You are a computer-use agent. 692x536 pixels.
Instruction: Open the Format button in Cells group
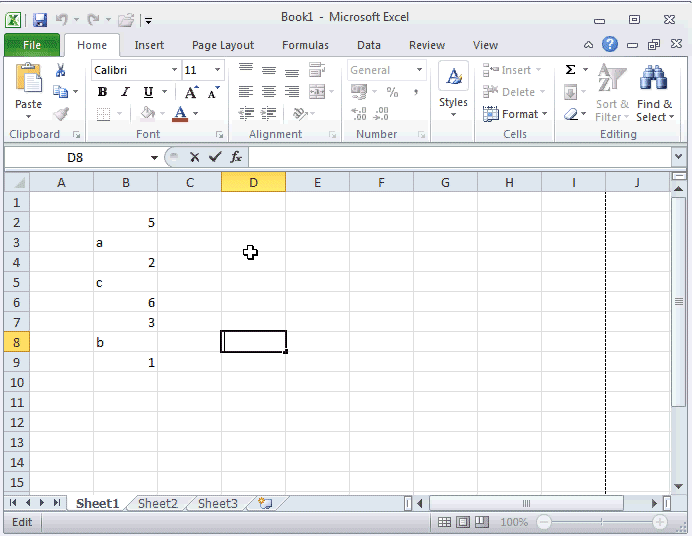515,114
